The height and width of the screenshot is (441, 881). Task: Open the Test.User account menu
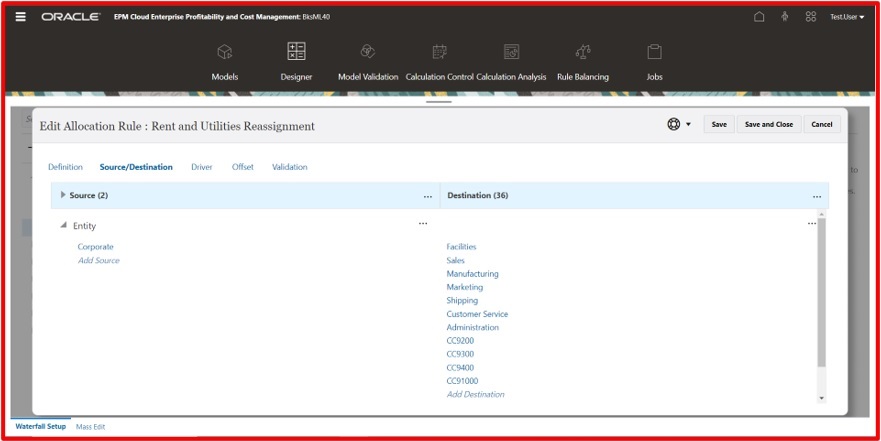847,17
